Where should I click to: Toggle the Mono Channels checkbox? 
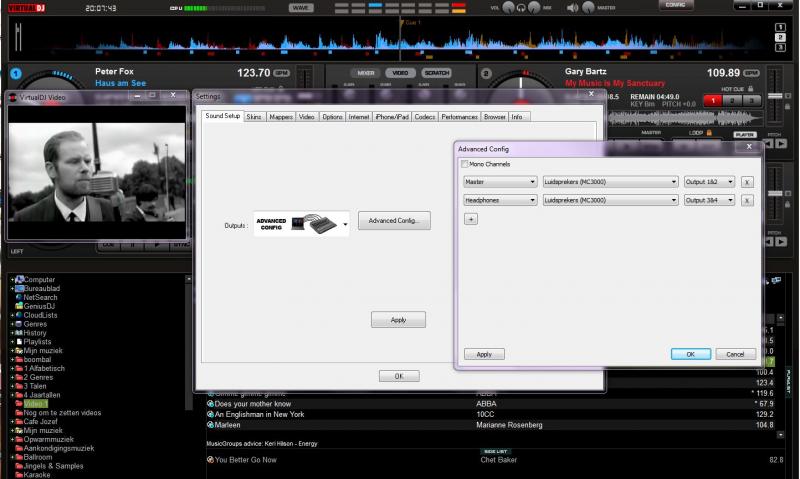pyautogui.click(x=464, y=164)
